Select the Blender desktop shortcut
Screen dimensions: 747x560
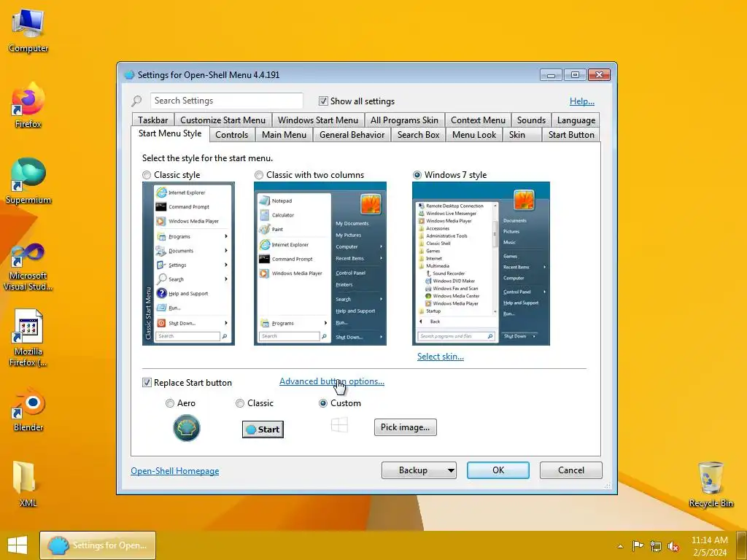28,410
